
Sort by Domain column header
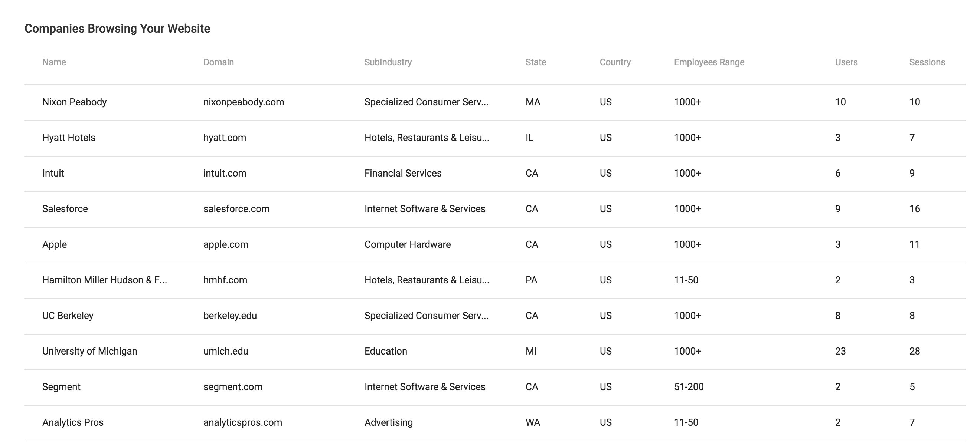click(218, 62)
